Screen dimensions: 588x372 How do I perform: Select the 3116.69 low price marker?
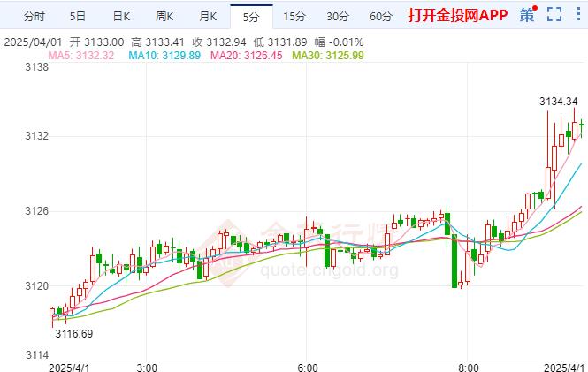[x=74, y=333]
